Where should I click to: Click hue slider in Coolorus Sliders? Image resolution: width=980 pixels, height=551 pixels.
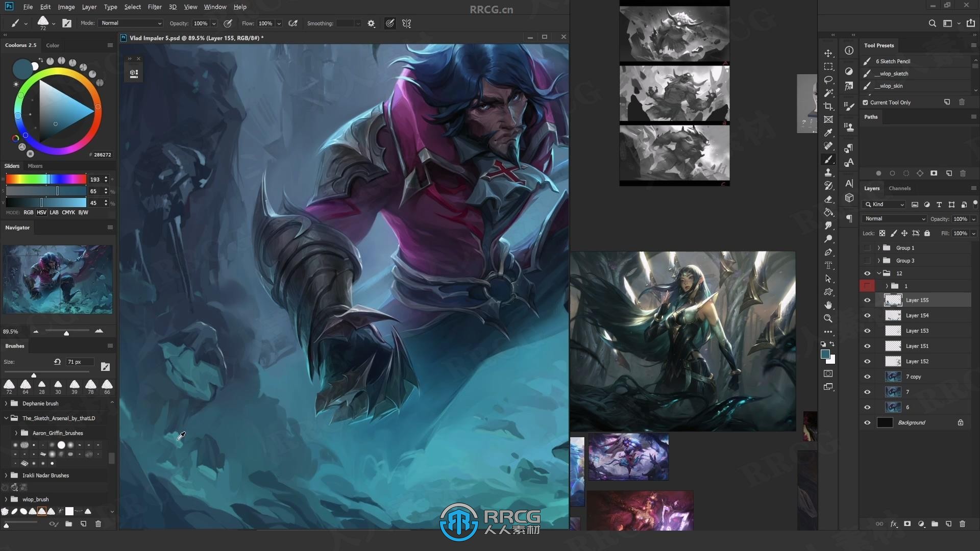coord(46,180)
